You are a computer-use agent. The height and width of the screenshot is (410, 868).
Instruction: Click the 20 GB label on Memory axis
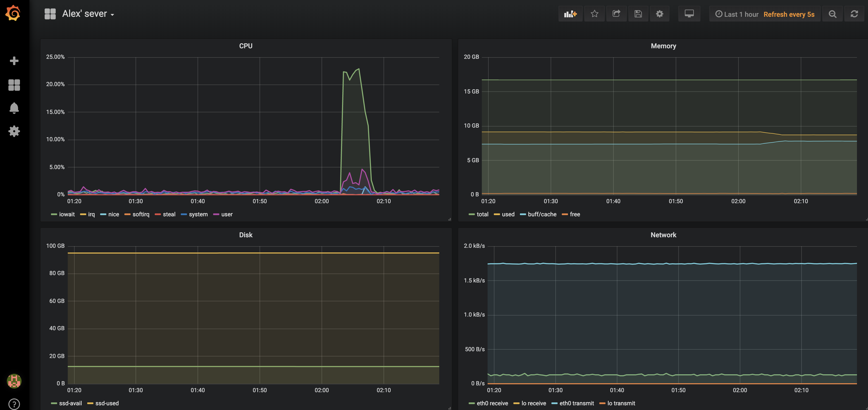pyautogui.click(x=471, y=57)
